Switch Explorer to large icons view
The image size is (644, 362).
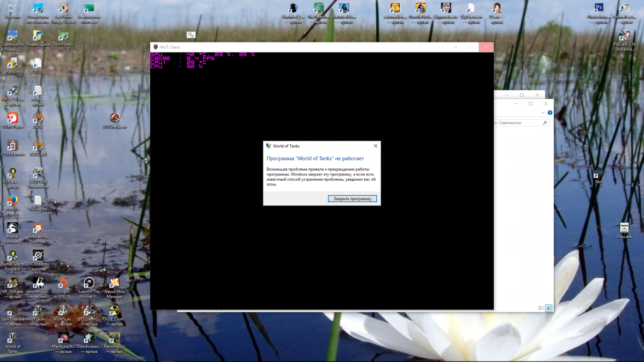[548, 308]
